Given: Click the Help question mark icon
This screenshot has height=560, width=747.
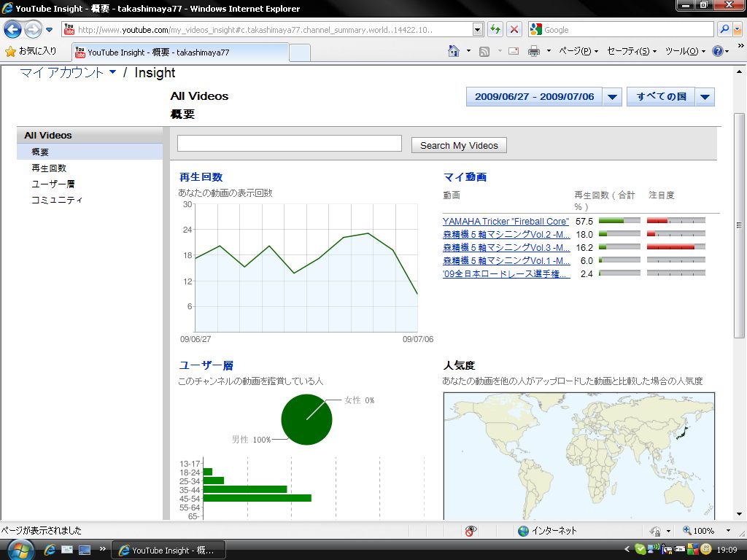Looking at the screenshot, I should (x=718, y=51).
